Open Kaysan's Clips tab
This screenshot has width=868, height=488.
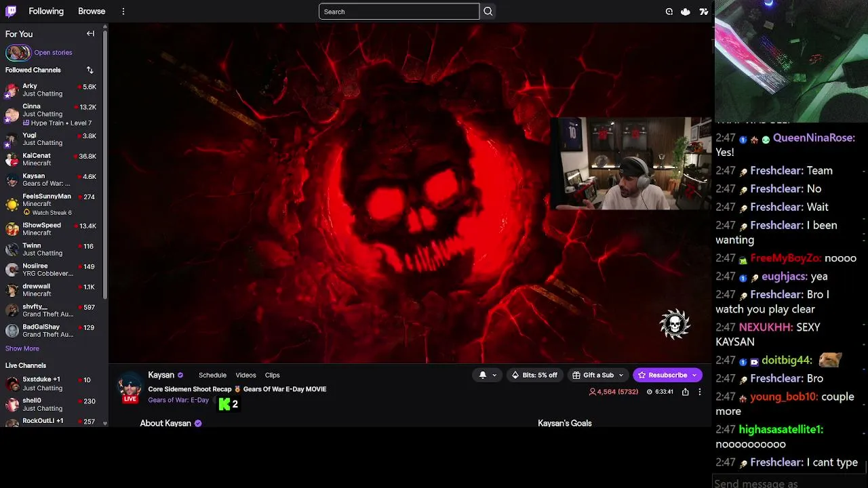272,375
